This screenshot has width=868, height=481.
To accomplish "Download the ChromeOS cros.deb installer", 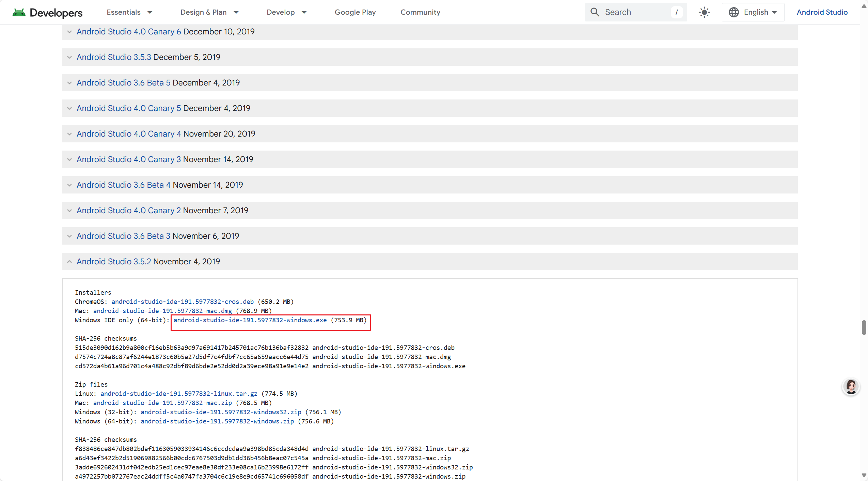I will [x=183, y=302].
